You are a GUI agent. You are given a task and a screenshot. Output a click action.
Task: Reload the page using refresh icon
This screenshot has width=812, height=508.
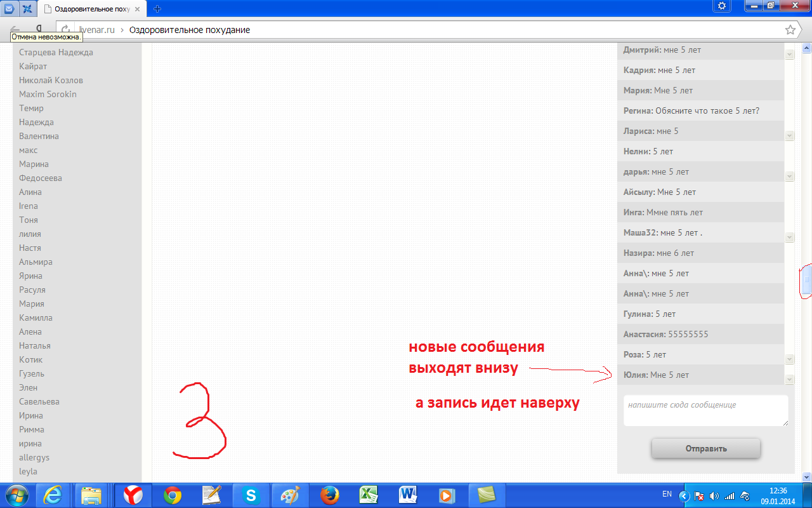pyautogui.click(x=65, y=30)
